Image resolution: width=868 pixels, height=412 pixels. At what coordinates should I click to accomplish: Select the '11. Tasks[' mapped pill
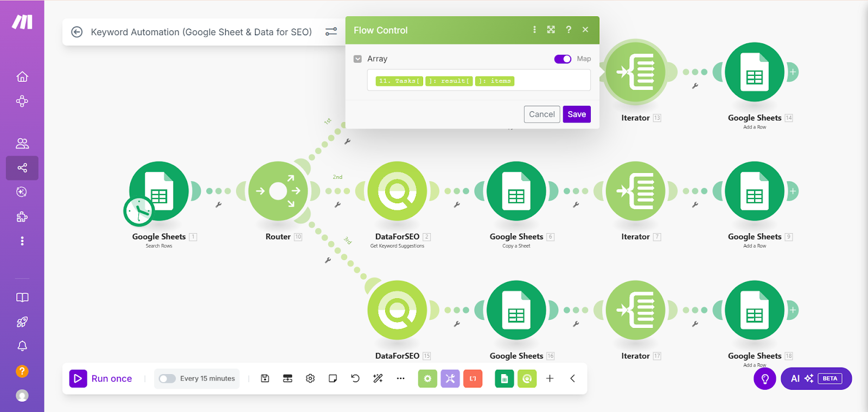[399, 81]
